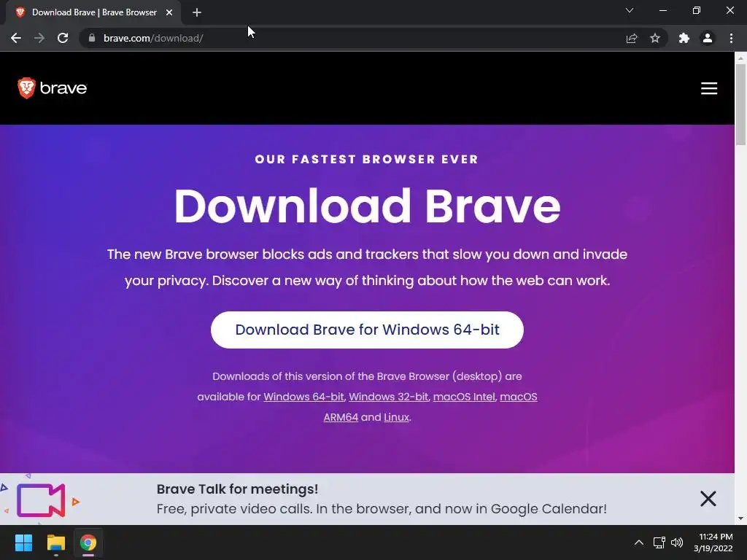The image size is (747, 560).
Task: Open the network status tray icon
Action: 659,542
